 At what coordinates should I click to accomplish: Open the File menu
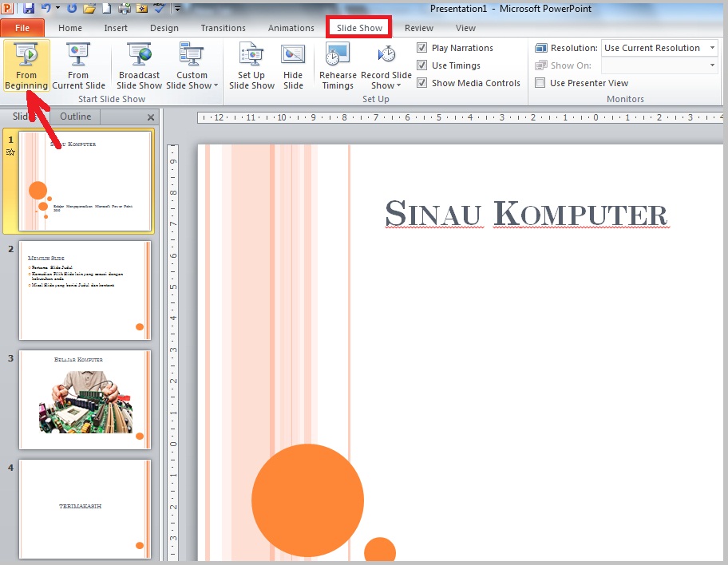[22, 28]
